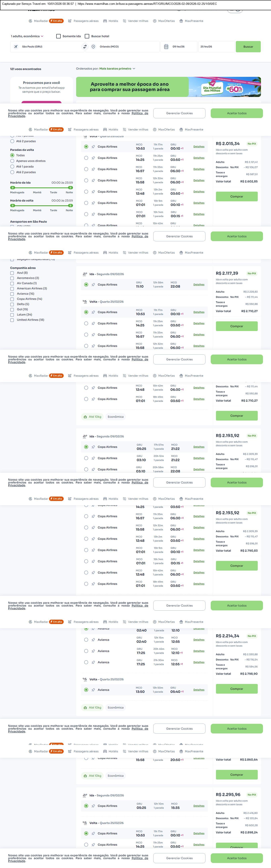The height and width of the screenshot is (868, 271).
Task: Expand the Mais baratos primeiro sort dropdown
Action: [117, 69]
